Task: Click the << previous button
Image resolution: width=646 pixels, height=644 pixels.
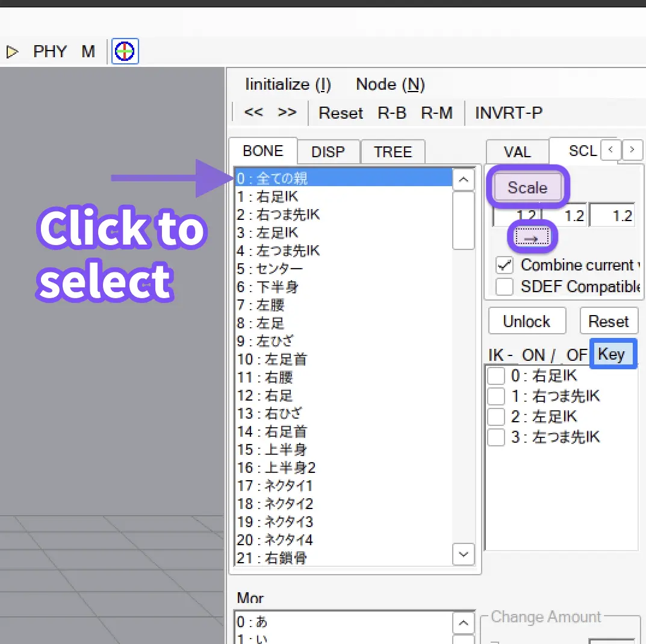Action: point(253,112)
